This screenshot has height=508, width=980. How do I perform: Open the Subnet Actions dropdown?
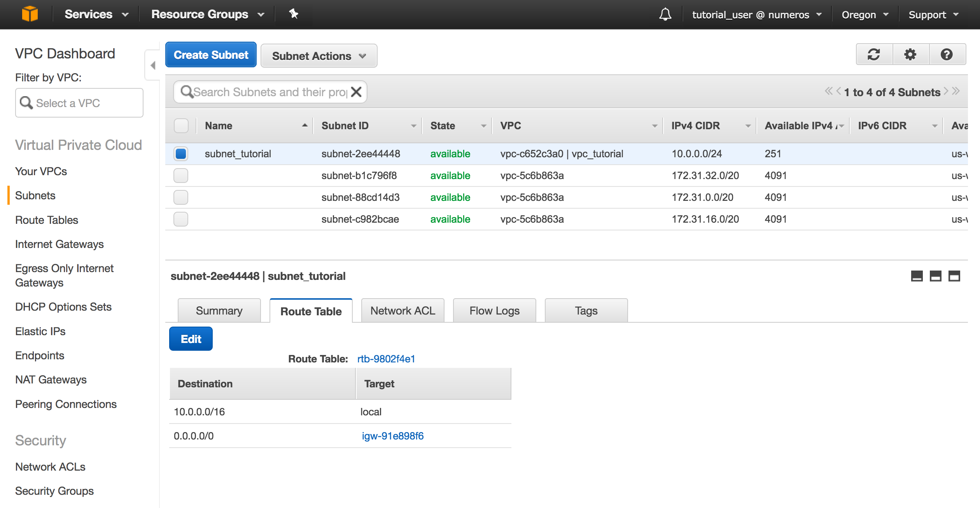(319, 56)
